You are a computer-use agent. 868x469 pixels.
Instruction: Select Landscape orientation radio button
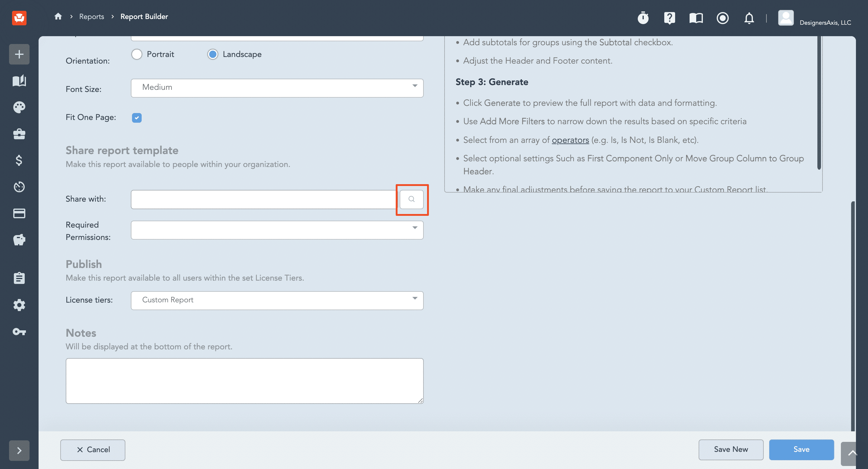[212, 54]
